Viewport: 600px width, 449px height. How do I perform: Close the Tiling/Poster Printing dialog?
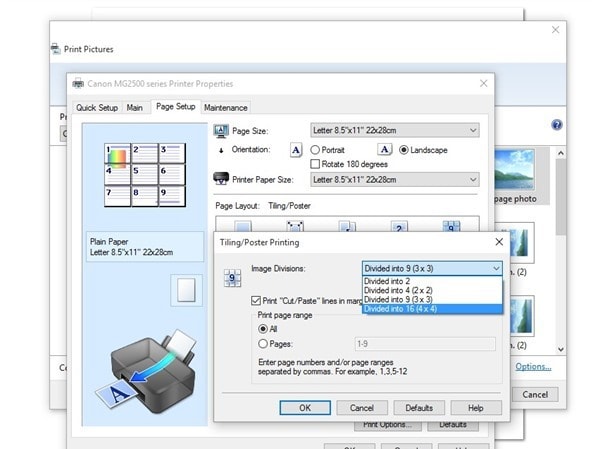click(x=499, y=242)
